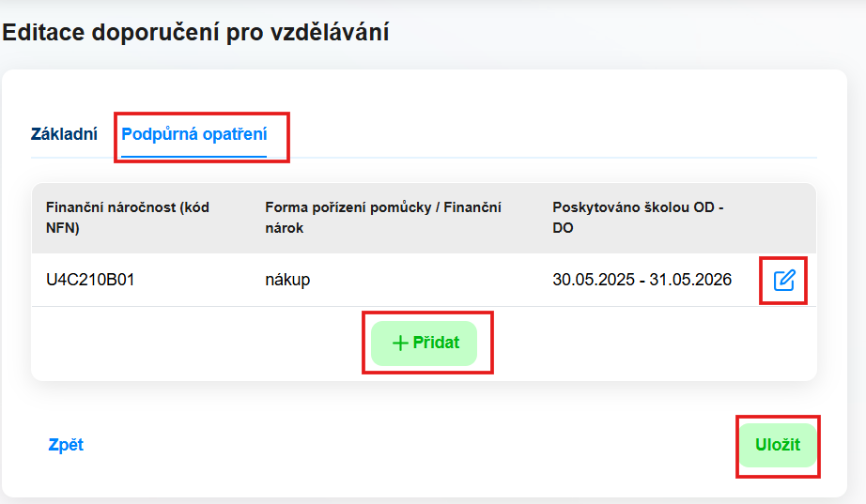Click the blue underline beneath Podpůrná opatření

click(x=193, y=156)
